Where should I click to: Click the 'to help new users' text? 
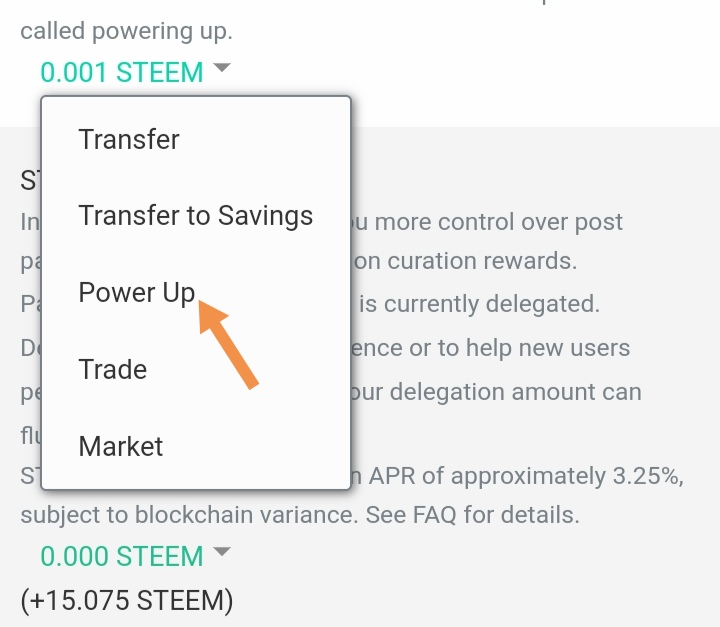tap(534, 348)
